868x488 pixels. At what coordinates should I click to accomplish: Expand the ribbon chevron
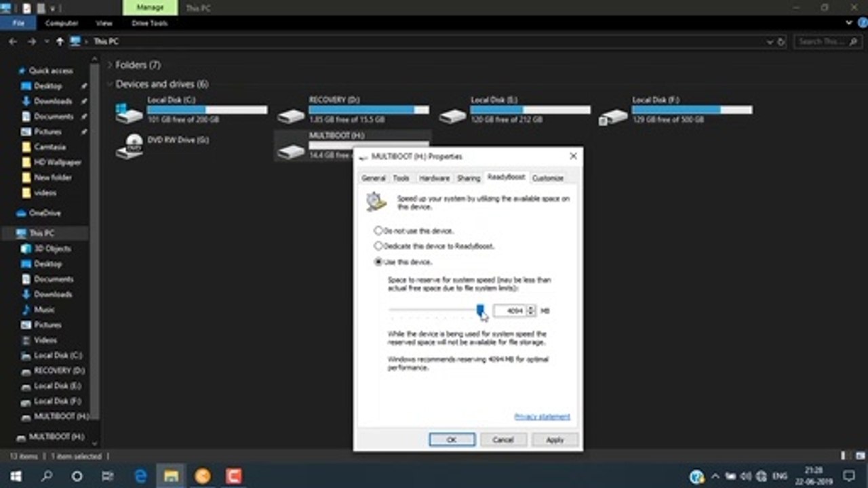coord(849,23)
